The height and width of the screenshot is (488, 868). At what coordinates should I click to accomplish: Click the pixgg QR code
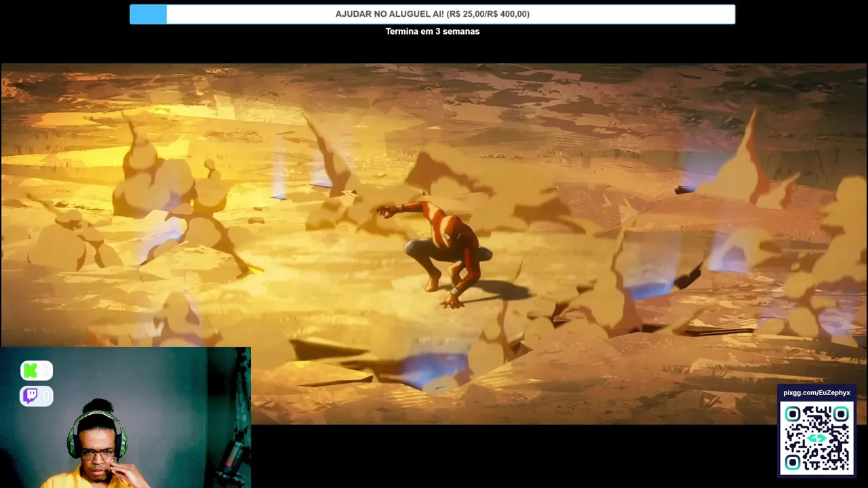pos(817,438)
